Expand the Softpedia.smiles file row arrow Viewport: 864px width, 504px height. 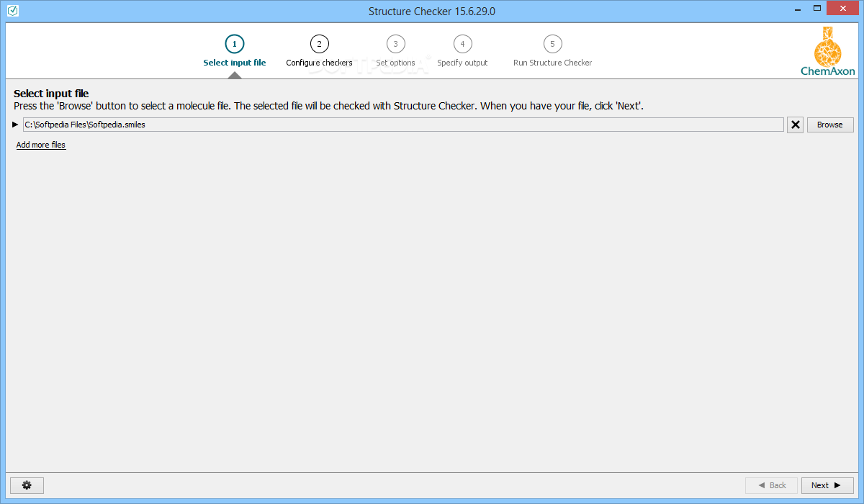tap(16, 125)
